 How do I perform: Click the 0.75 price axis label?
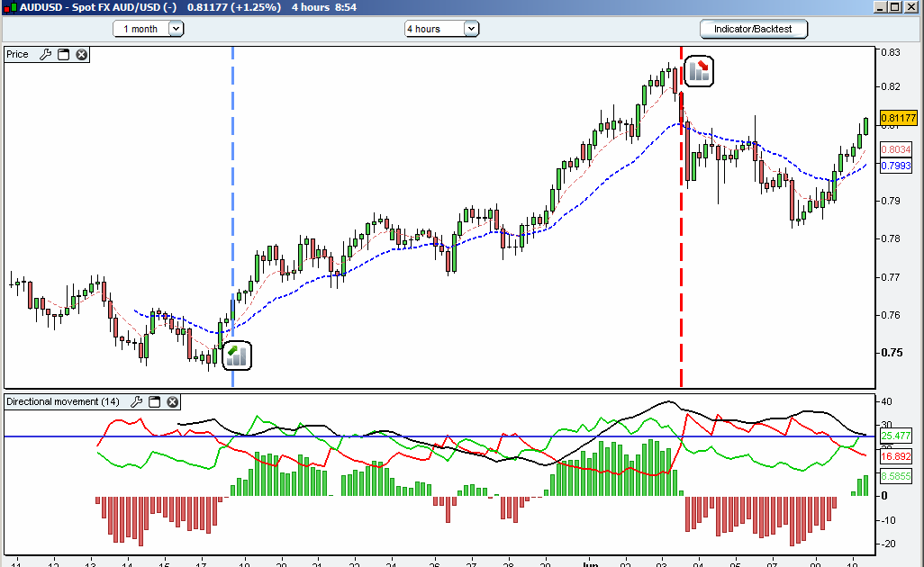(892, 353)
